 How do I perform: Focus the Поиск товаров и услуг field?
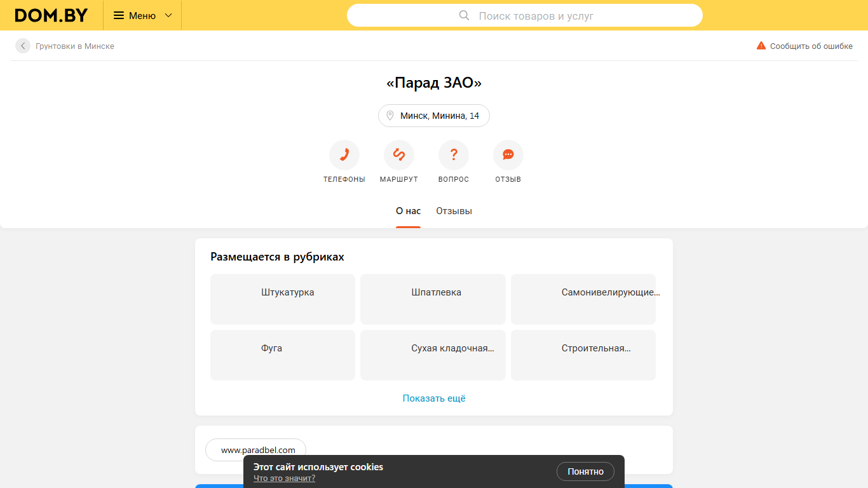525,15
